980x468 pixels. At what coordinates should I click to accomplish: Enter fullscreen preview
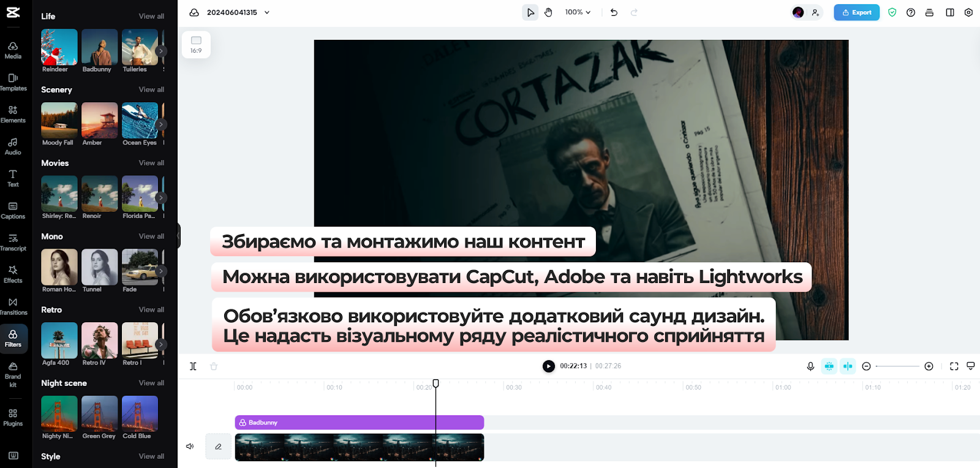[x=954, y=366]
